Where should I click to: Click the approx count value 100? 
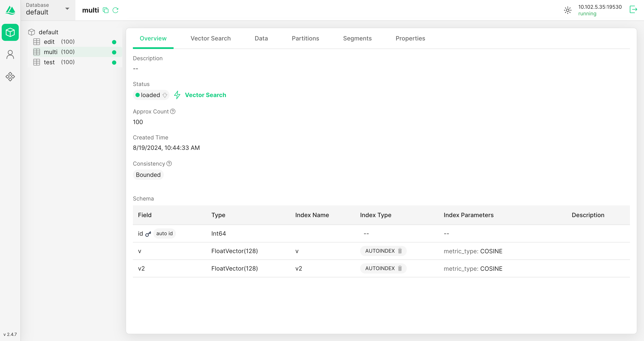138,122
